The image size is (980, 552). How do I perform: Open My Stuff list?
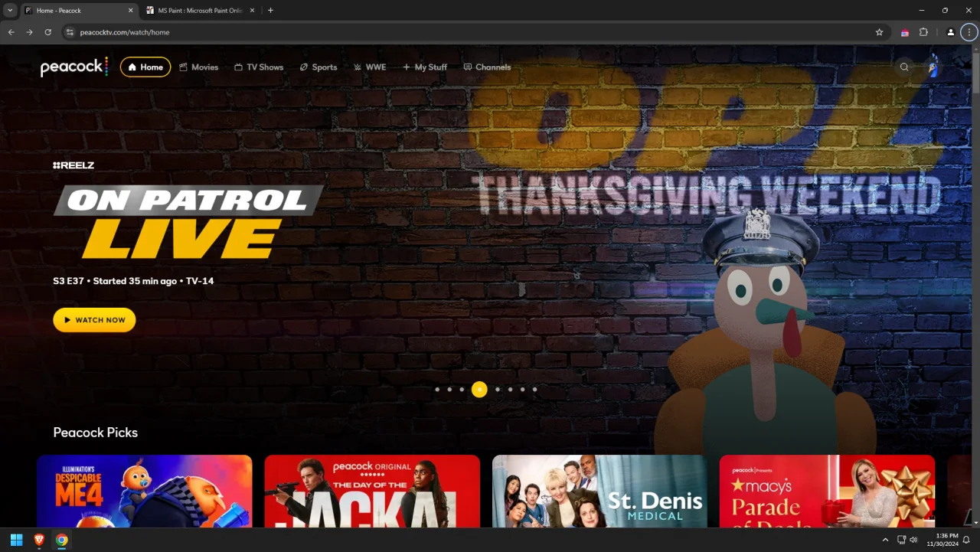pos(425,67)
